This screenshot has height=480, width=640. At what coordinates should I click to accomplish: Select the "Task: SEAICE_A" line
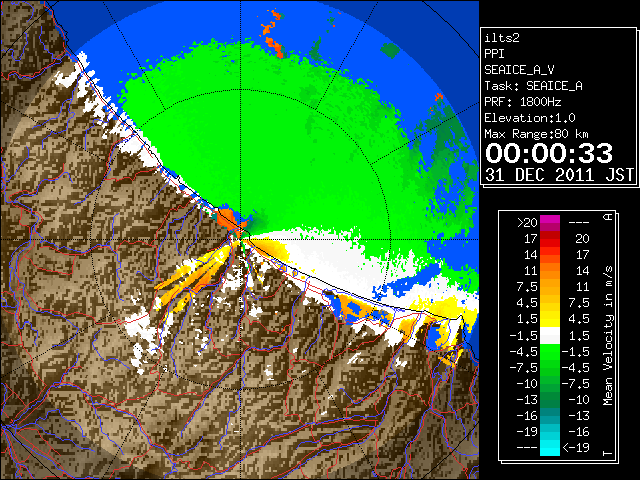(x=533, y=86)
